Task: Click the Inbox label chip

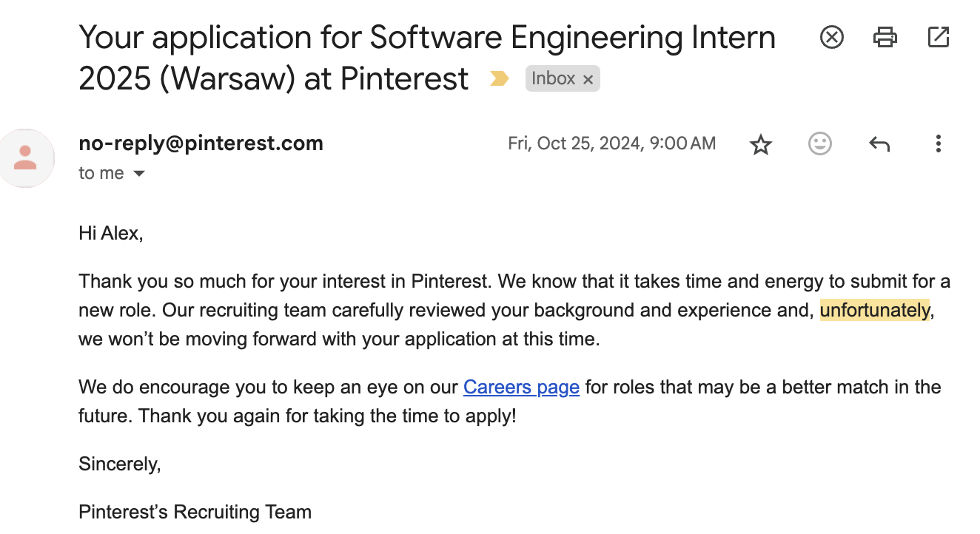Action: click(553, 78)
